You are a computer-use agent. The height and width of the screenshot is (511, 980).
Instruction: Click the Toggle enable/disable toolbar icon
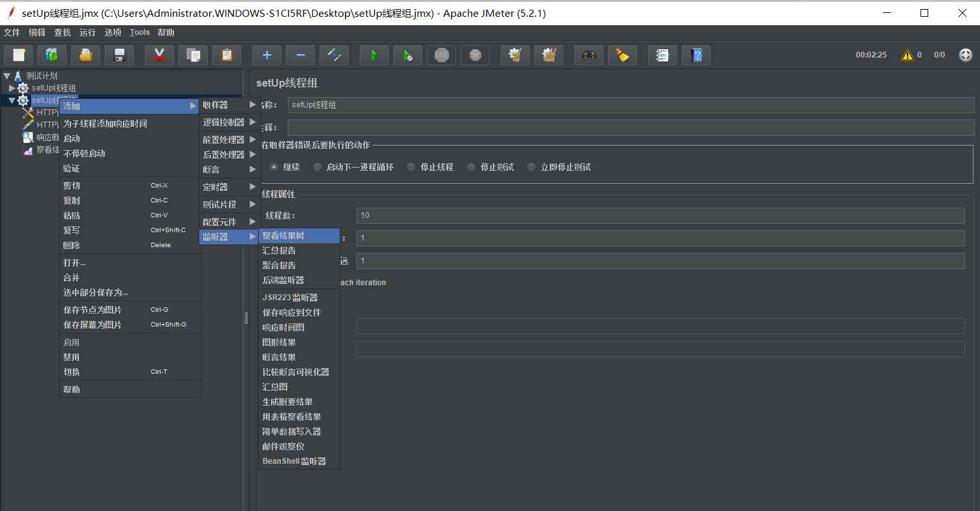tap(334, 55)
